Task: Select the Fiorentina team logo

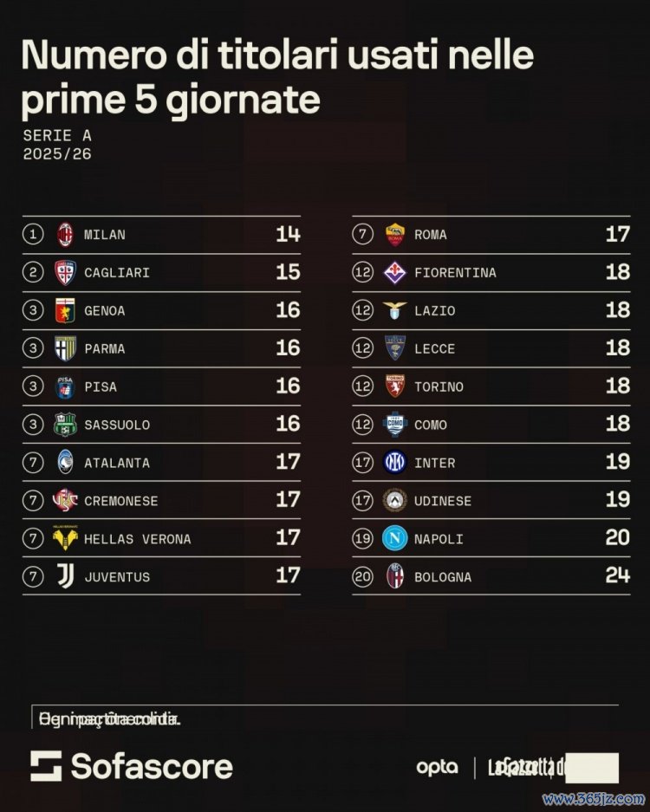Action: pos(394,272)
